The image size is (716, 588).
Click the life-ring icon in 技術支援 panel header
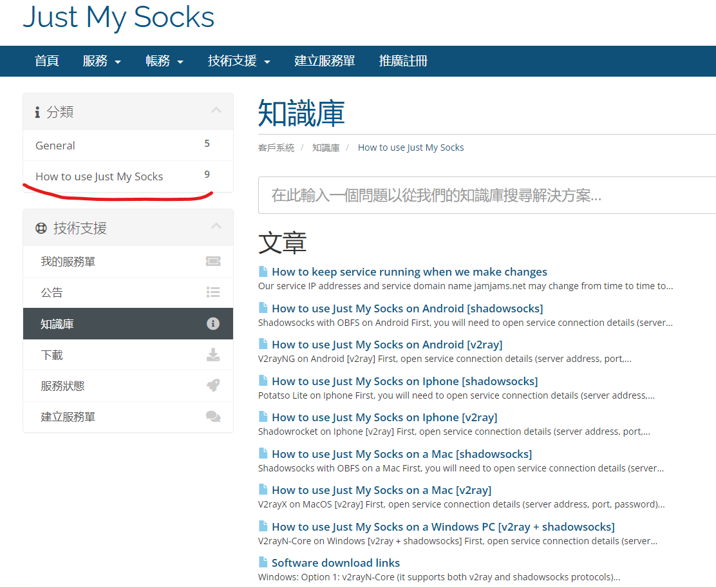point(41,228)
